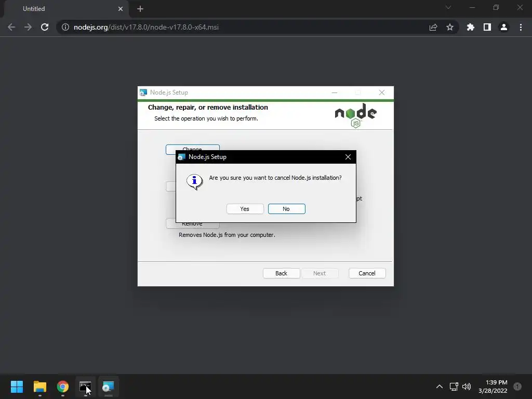This screenshot has height=399, width=532.
Task: Open volume control in tray
Action: click(x=467, y=387)
